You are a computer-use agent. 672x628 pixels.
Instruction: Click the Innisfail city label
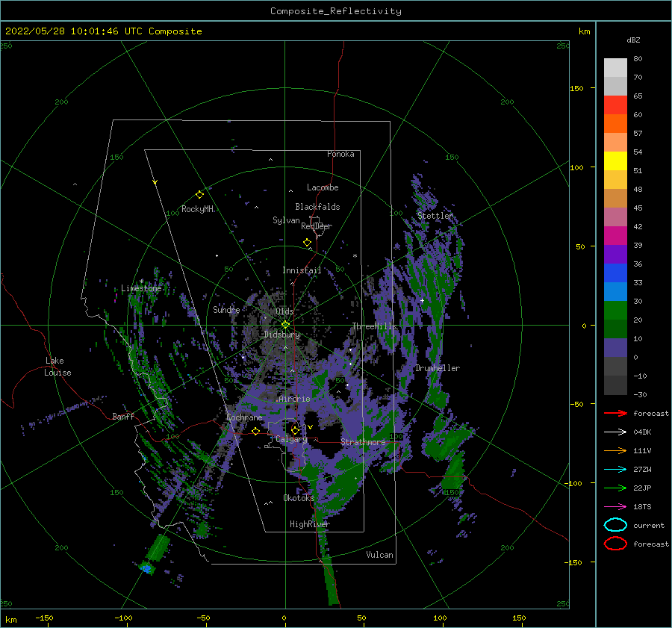(x=302, y=270)
